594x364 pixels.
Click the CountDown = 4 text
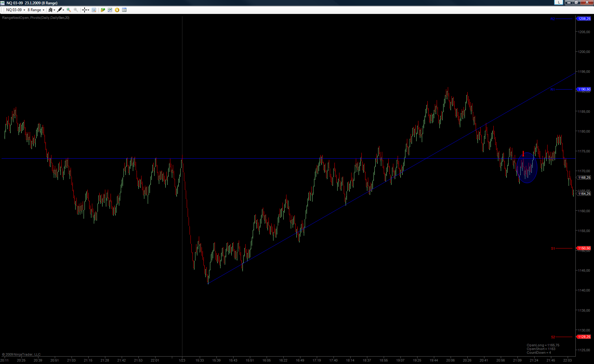(539, 353)
